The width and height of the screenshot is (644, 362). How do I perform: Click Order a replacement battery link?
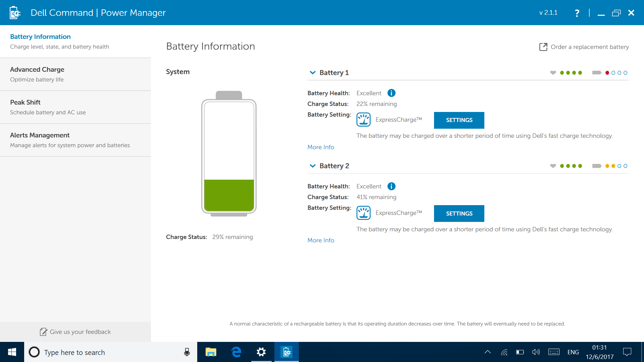click(x=590, y=47)
